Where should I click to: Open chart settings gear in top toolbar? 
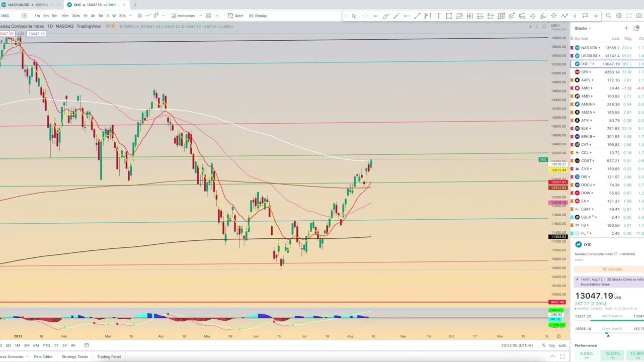click(618, 16)
